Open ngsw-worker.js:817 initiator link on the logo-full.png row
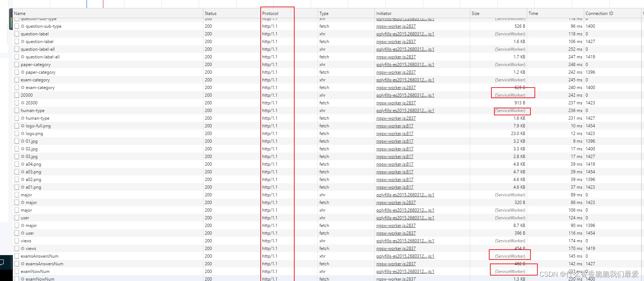 pyautogui.click(x=395, y=126)
